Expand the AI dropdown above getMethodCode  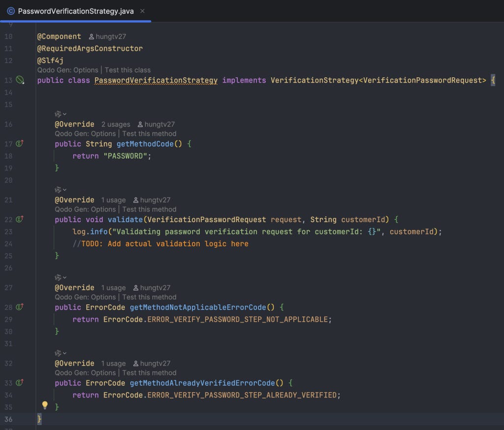click(x=61, y=114)
